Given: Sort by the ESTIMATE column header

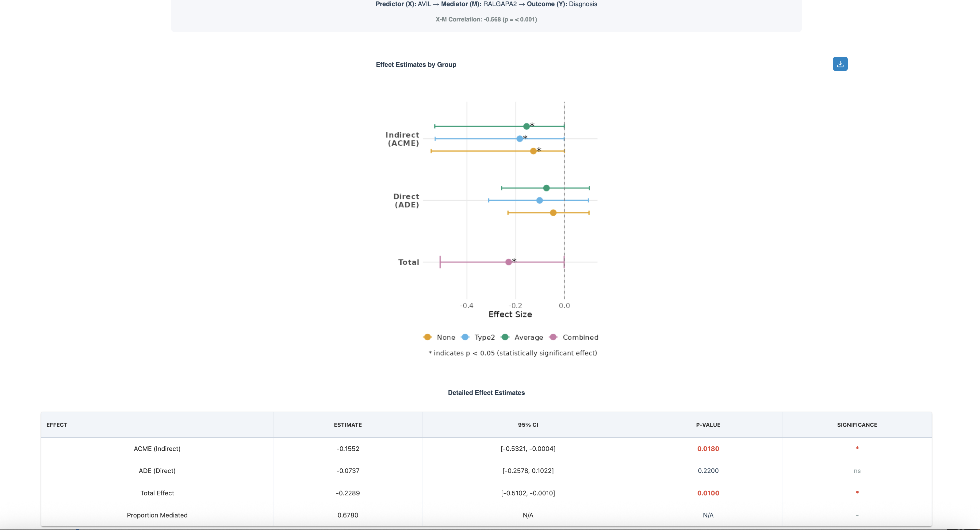Looking at the screenshot, I should (x=347, y=425).
